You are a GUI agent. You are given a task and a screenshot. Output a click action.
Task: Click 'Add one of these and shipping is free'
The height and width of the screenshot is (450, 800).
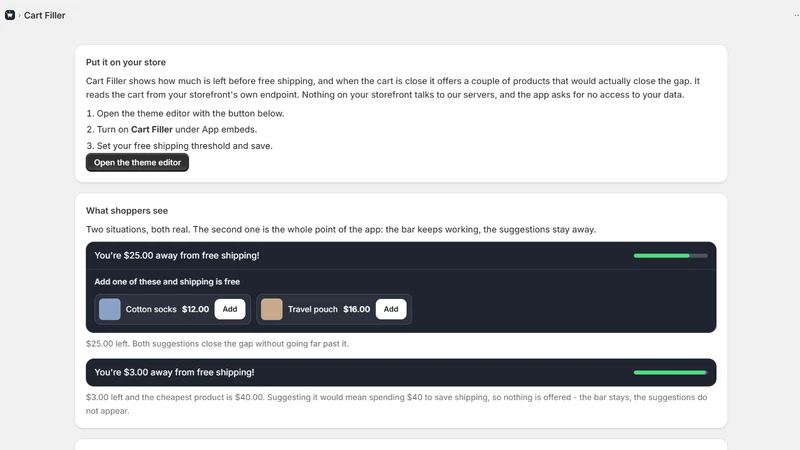coord(167,282)
